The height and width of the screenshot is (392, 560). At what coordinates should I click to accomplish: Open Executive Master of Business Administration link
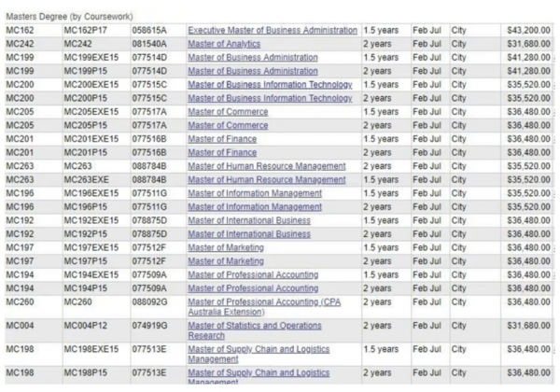pyautogui.click(x=272, y=31)
